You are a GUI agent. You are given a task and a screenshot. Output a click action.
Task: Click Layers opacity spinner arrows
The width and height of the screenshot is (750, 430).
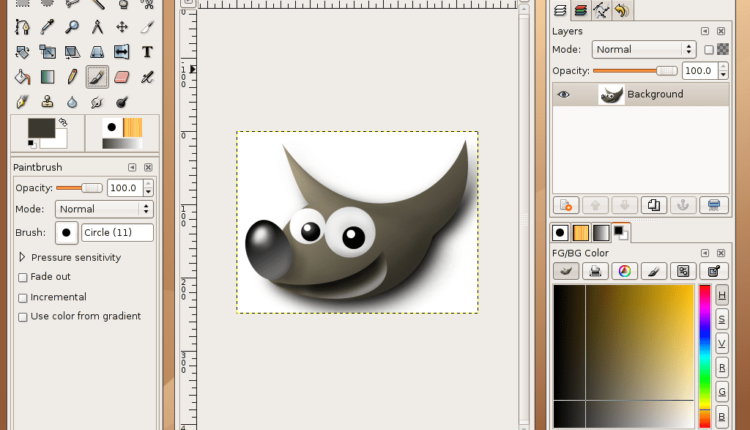pos(723,71)
